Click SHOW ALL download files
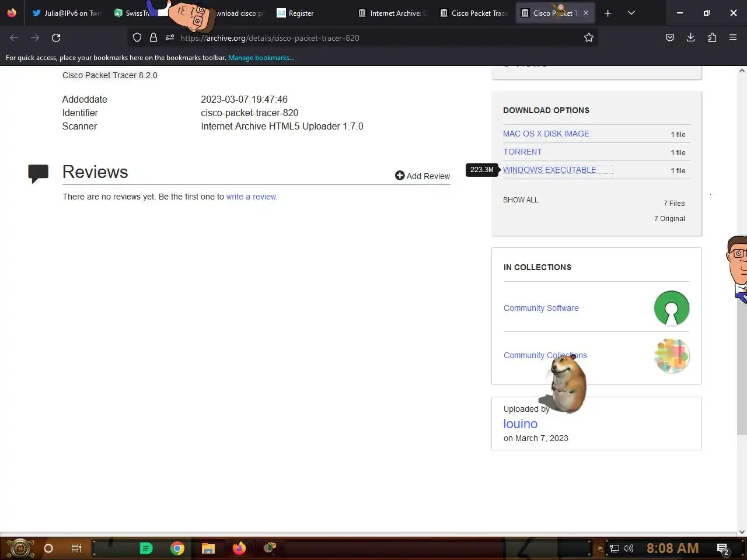The width and height of the screenshot is (747, 560). [x=521, y=199]
